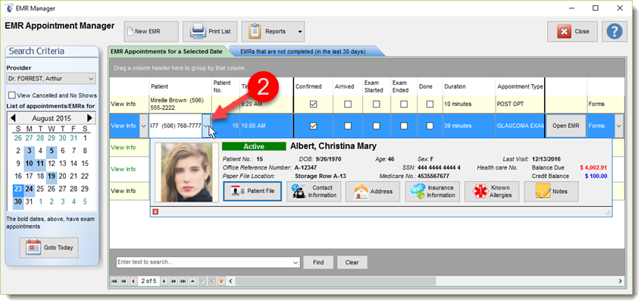The width and height of the screenshot is (644, 306).
Task: Select August 24 in the calendar
Action: (29, 189)
